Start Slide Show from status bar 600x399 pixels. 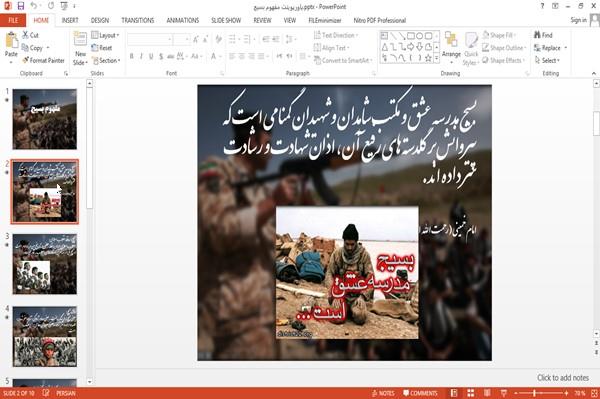[x=504, y=393]
